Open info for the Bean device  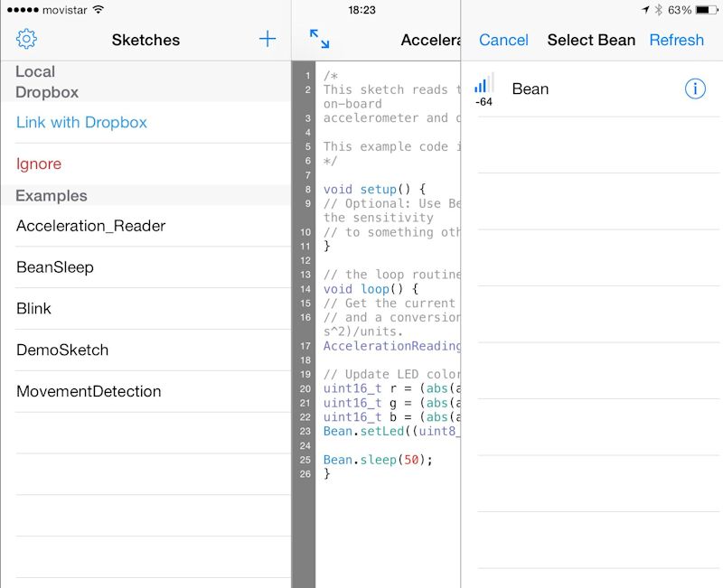(x=695, y=89)
